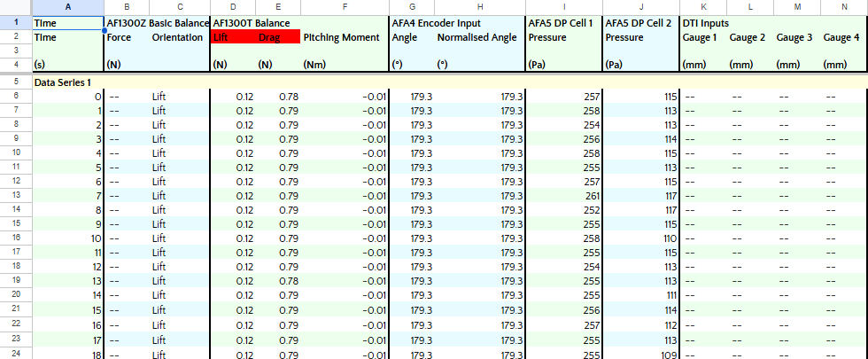
Task: Click drag value 0.78 in row 6
Action: 278,97
